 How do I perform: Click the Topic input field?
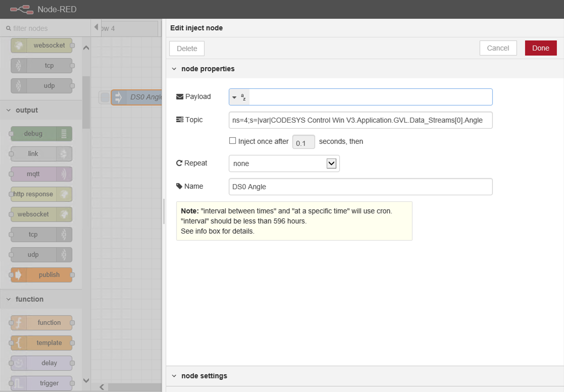click(360, 120)
